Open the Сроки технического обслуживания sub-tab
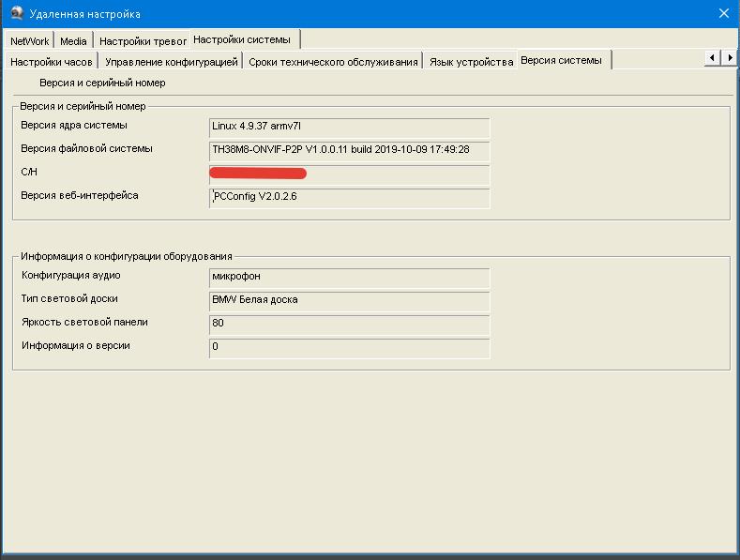740x560 pixels. click(x=333, y=62)
